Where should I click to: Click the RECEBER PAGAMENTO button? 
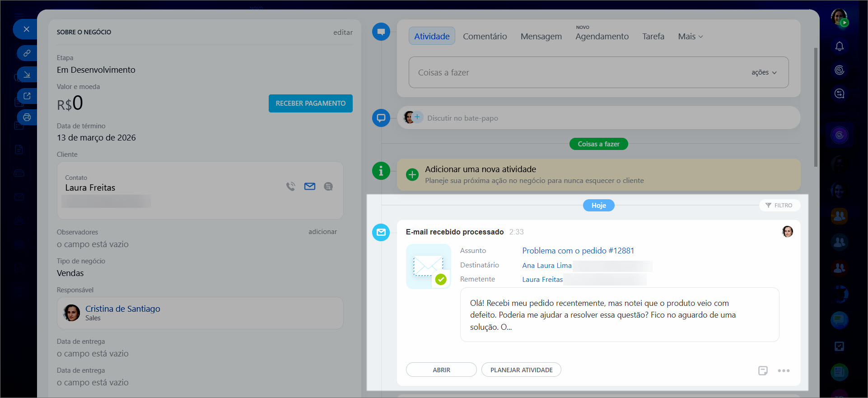point(311,103)
